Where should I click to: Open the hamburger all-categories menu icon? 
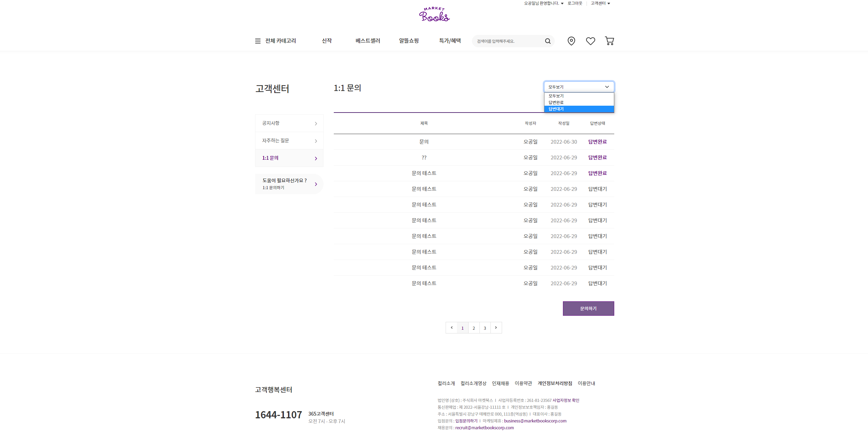pyautogui.click(x=258, y=41)
